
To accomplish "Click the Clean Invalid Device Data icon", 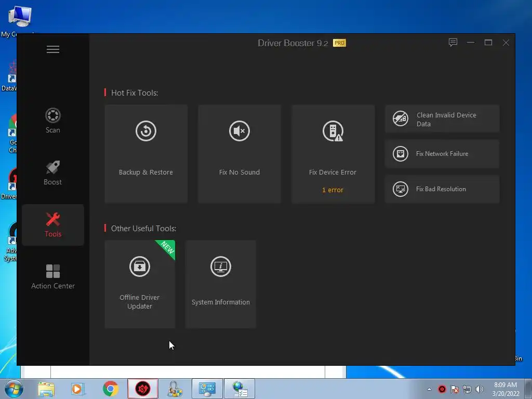I will [x=401, y=118].
